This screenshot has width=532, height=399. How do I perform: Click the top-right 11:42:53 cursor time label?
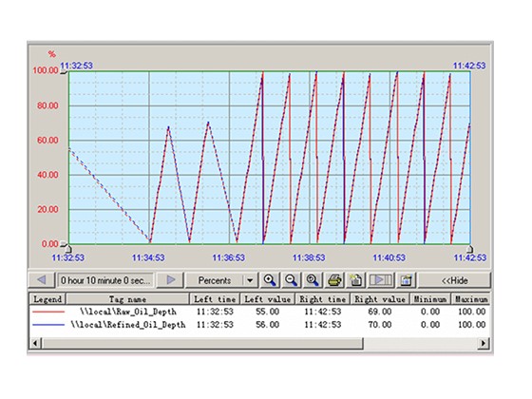pos(469,66)
